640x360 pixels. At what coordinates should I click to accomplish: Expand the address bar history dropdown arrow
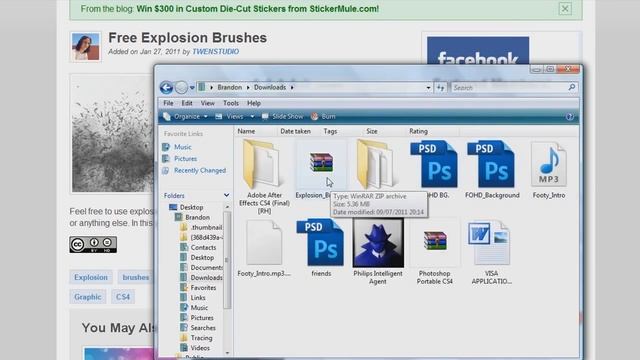(x=428, y=88)
